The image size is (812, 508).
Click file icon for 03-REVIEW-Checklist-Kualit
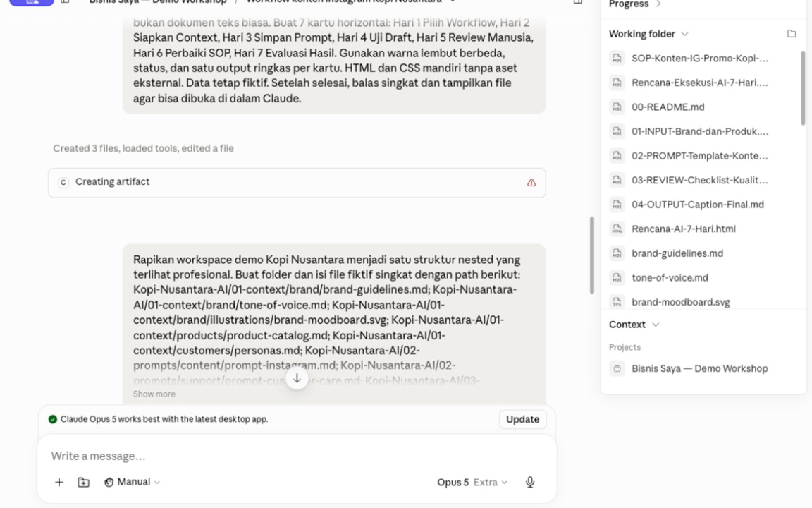point(617,180)
